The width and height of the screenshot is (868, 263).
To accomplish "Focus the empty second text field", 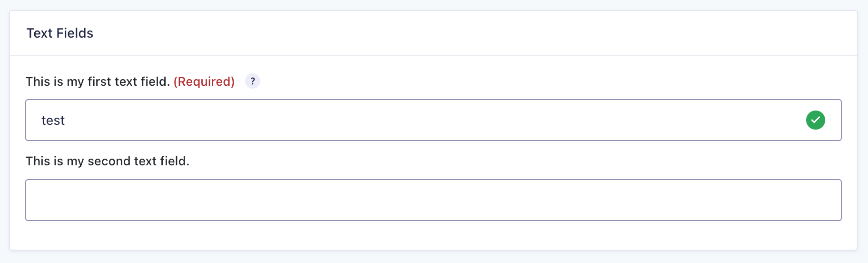I will 434,200.
